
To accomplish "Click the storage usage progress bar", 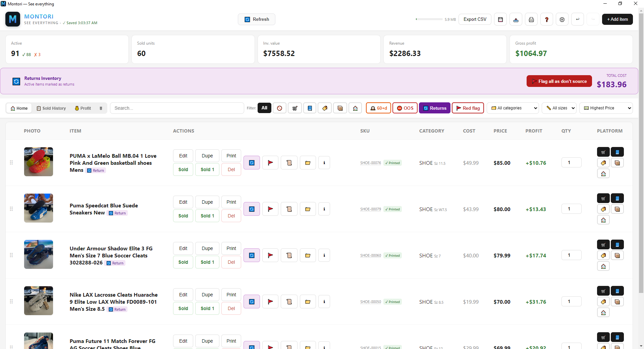I will click(429, 19).
